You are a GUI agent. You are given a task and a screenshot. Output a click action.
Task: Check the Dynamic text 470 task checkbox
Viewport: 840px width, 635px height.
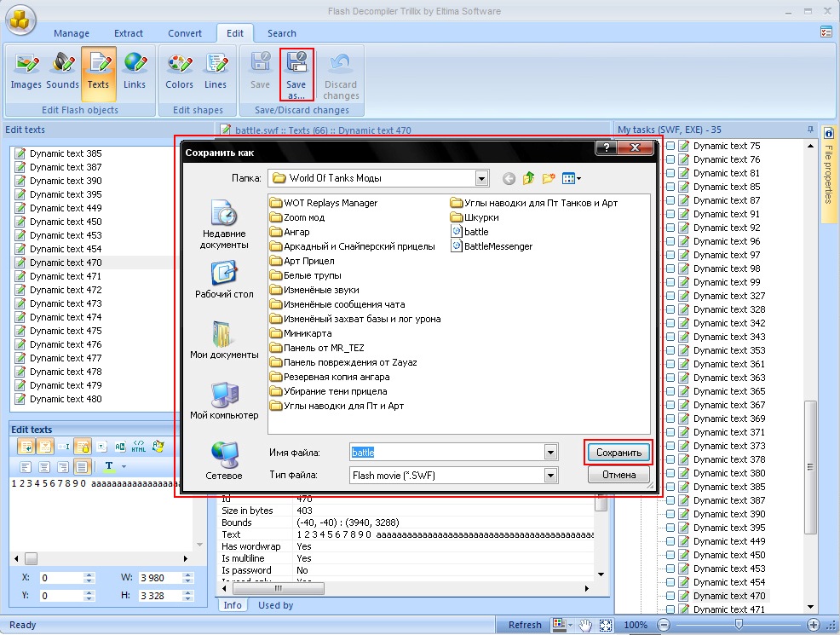click(670, 596)
